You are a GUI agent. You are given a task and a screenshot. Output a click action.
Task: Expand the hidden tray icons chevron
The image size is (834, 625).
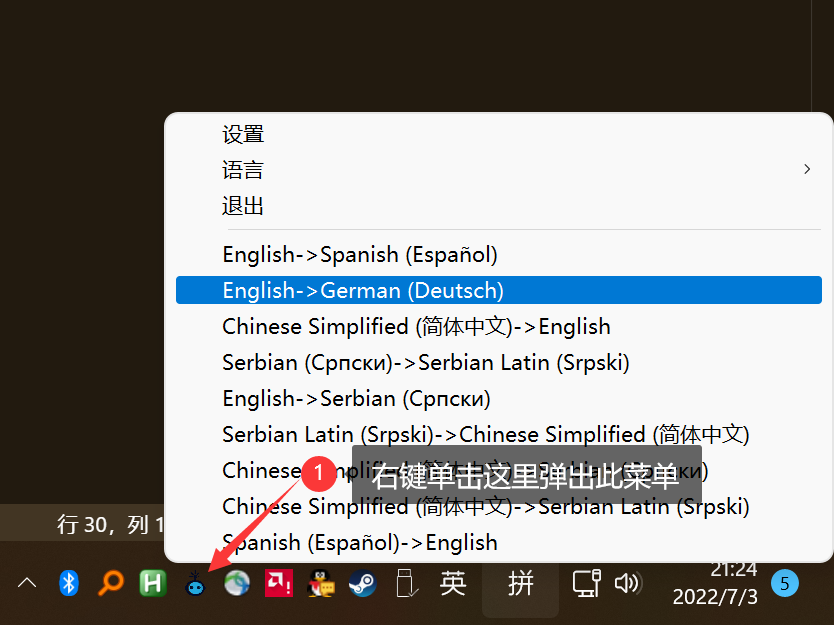pos(27,583)
